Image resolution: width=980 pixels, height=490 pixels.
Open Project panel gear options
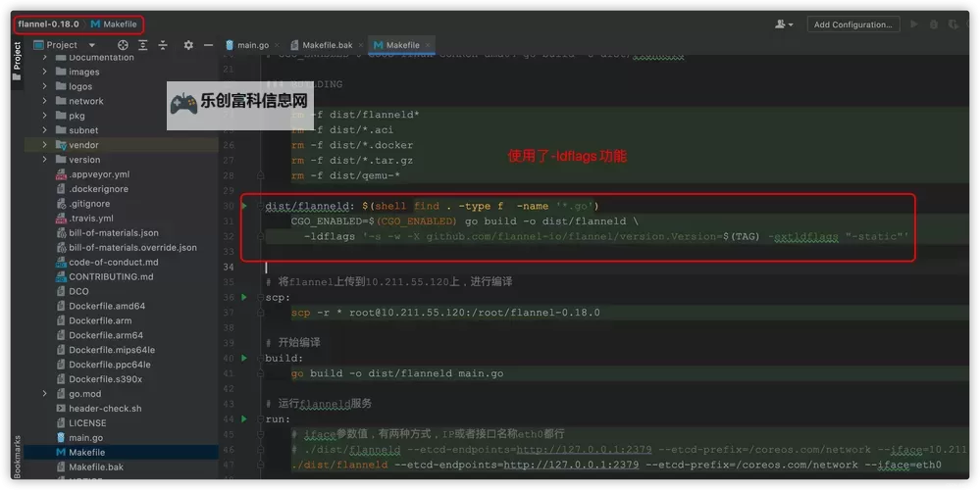pos(188,45)
